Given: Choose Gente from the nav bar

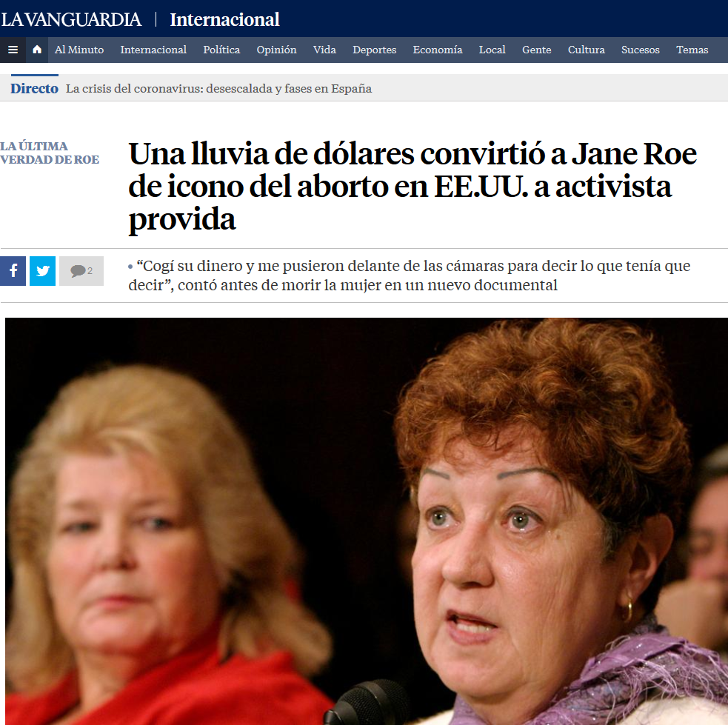Looking at the screenshot, I should [537, 50].
